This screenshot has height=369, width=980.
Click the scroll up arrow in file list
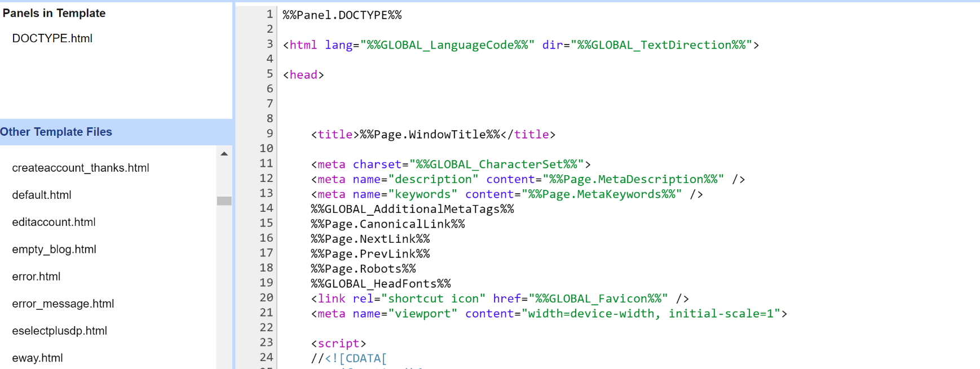[224, 154]
